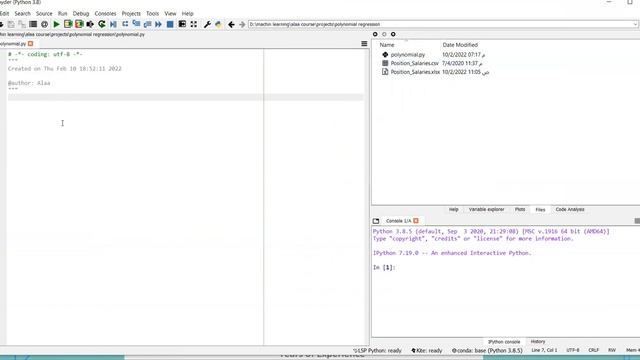Viewport: 640px width, 360px height.
Task: Start debugging the file icon
Action: coord(113,24)
